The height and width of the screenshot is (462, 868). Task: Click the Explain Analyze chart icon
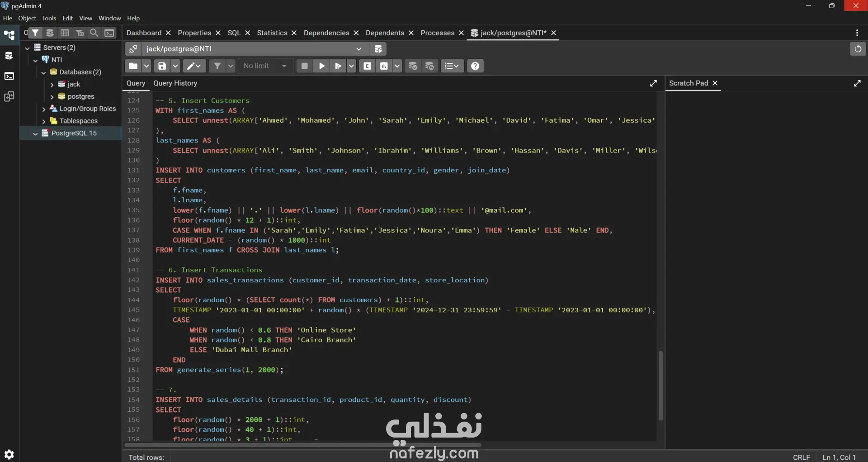coord(384,66)
